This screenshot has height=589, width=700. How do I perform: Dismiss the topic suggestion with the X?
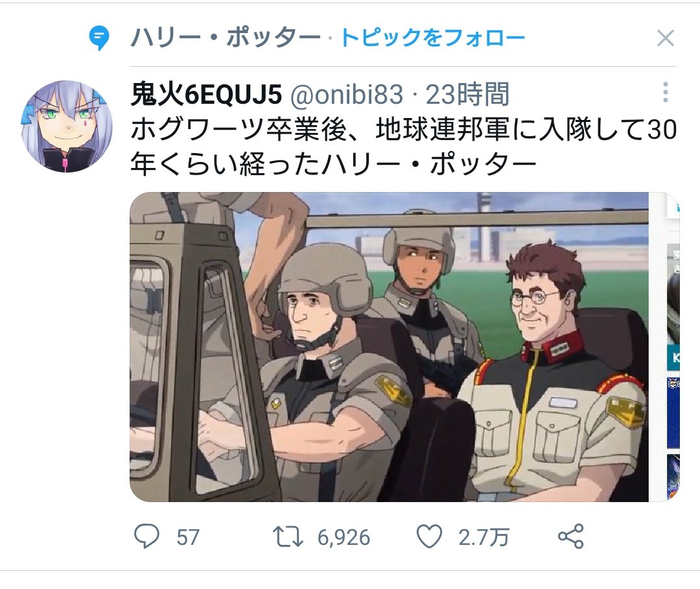click(665, 38)
